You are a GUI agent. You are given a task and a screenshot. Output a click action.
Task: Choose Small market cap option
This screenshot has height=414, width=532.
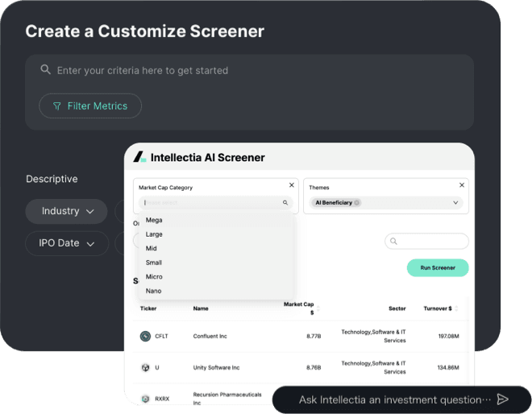click(154, 263)
